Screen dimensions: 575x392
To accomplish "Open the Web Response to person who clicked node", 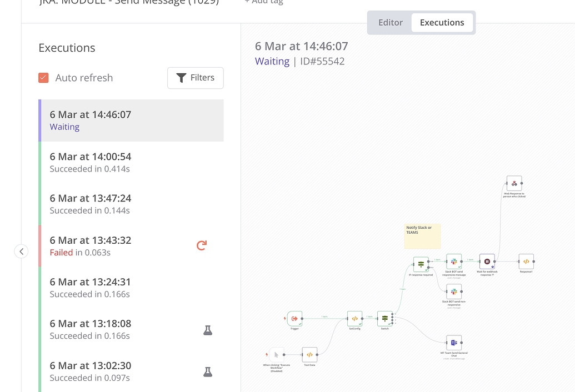I will 514,182.
